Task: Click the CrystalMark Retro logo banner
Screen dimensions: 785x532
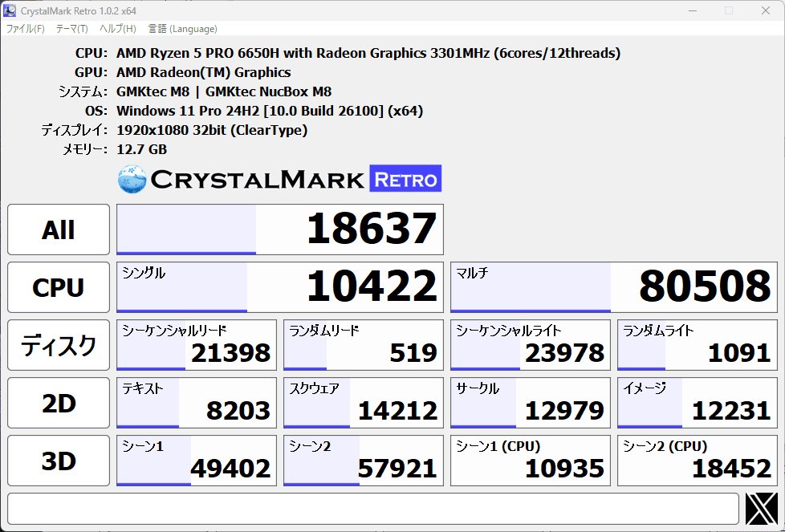Action: [x=279, y=179]
